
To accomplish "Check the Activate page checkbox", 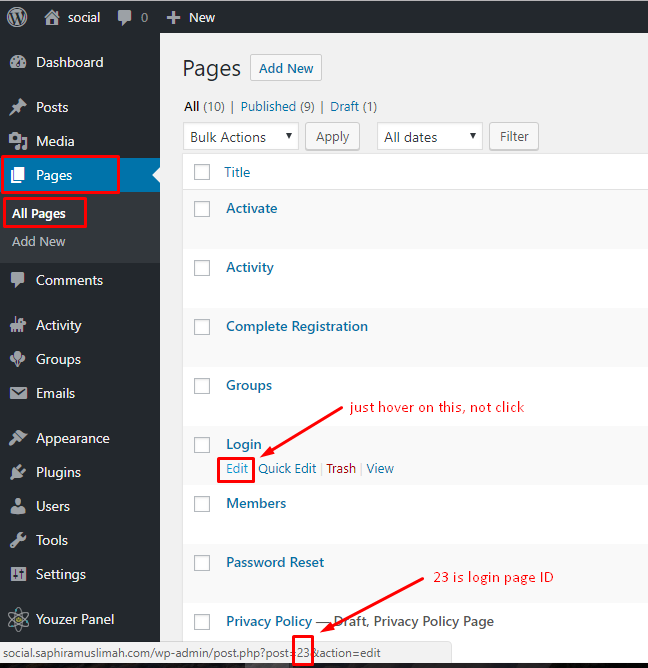I will click(x=202, y=209).
